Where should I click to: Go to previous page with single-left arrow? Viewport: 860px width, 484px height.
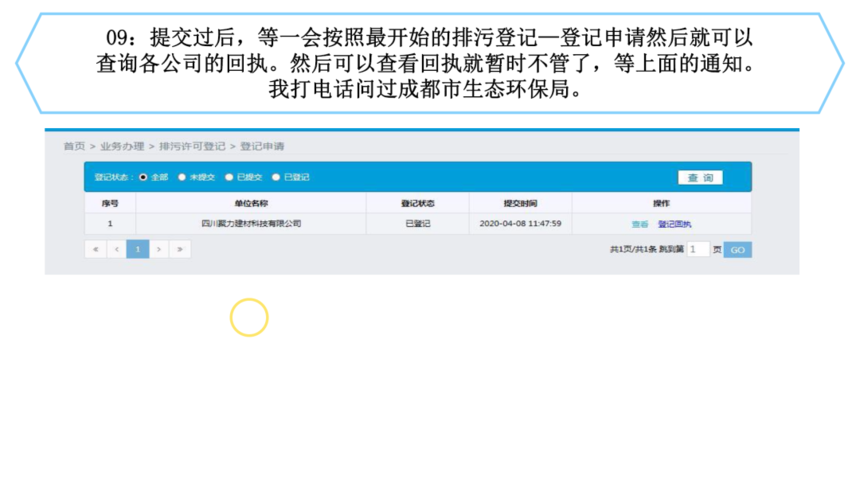pos(116,249)
